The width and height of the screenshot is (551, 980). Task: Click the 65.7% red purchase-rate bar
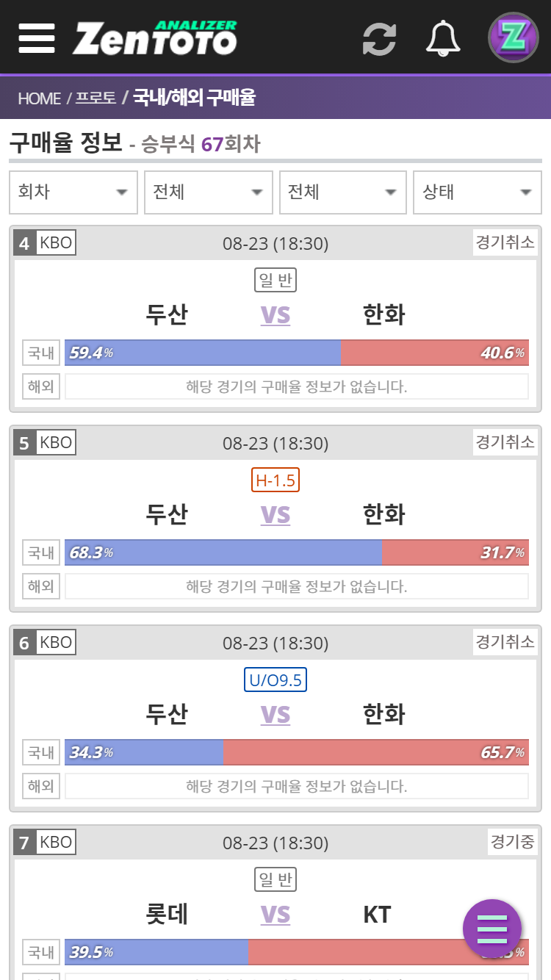coord(376,752)
